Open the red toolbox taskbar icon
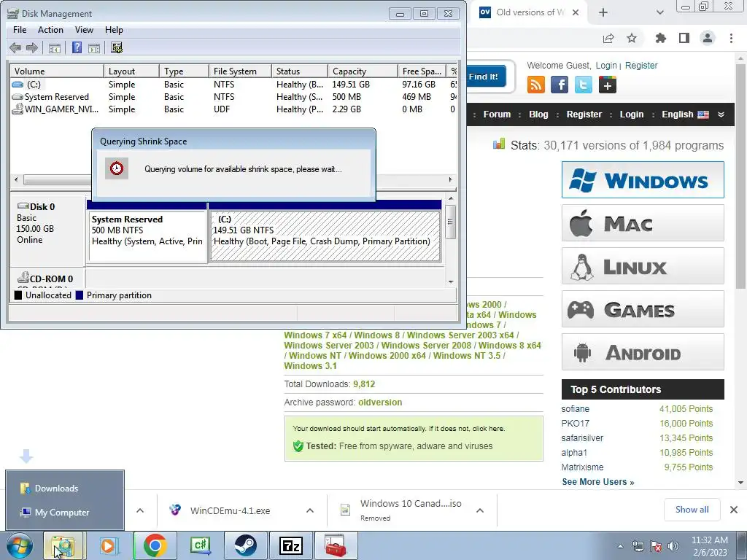The width and height of the screenshot is (747, 560). 336,545
